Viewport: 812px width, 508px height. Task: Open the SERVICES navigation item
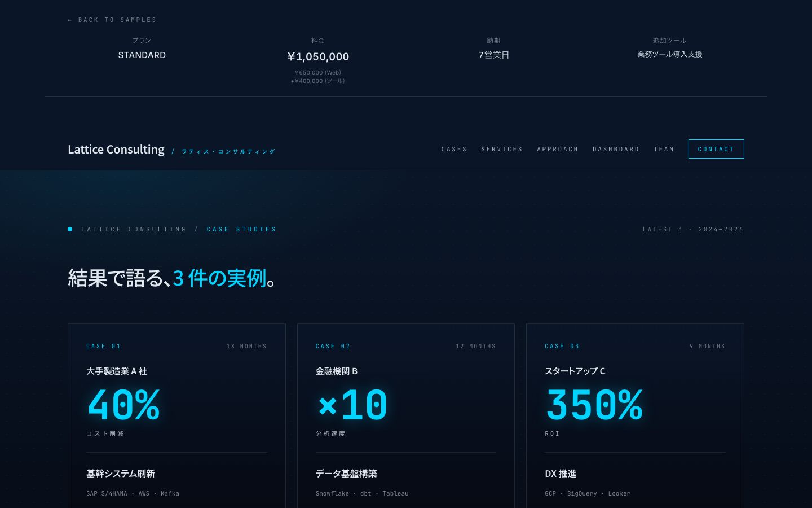click(502, 149)
